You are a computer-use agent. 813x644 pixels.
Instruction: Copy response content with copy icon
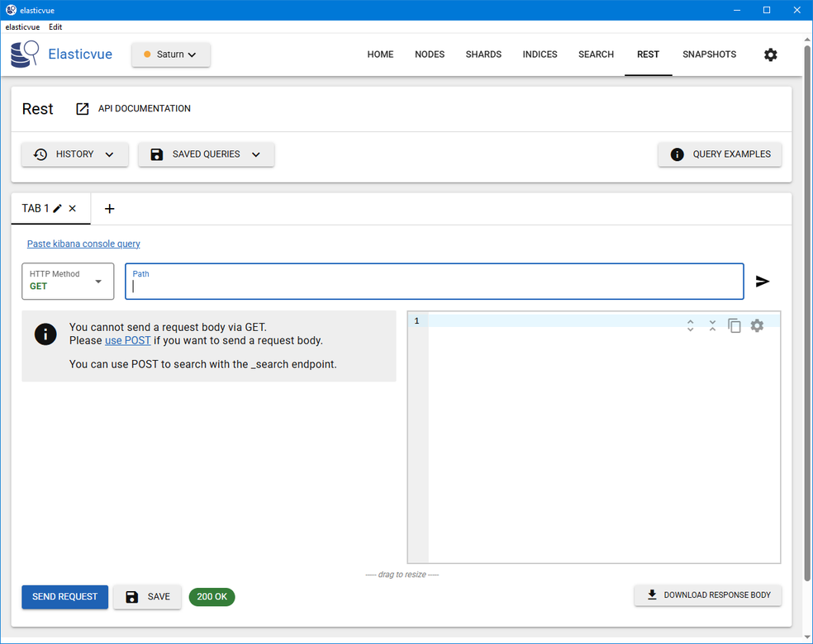[x=735, y=325]
